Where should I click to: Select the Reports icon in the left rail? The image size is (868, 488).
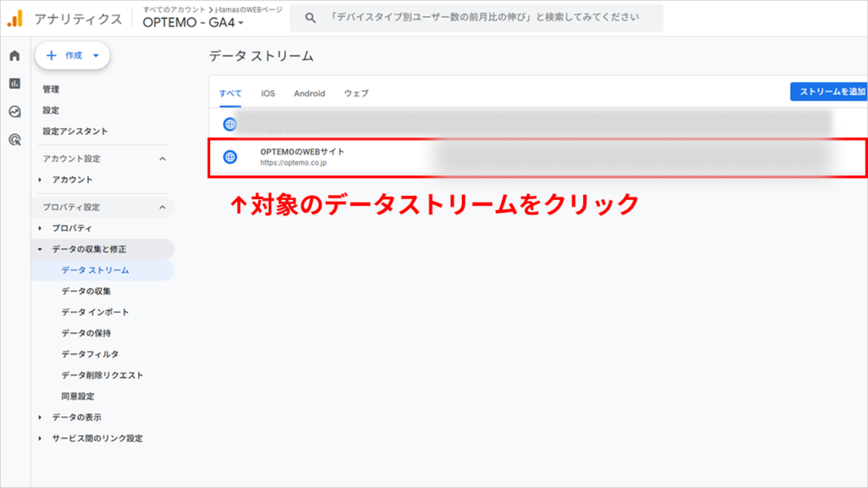coord(14,84)
